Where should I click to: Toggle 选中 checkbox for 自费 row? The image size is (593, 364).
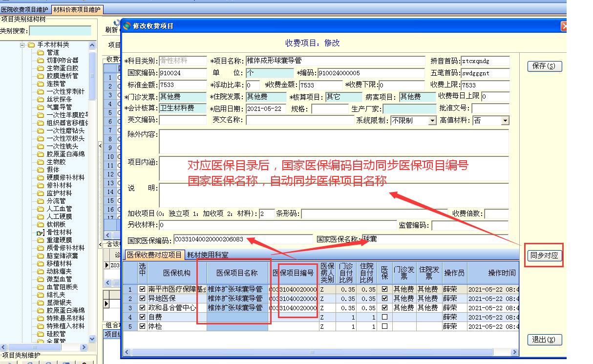pos(143,317)
